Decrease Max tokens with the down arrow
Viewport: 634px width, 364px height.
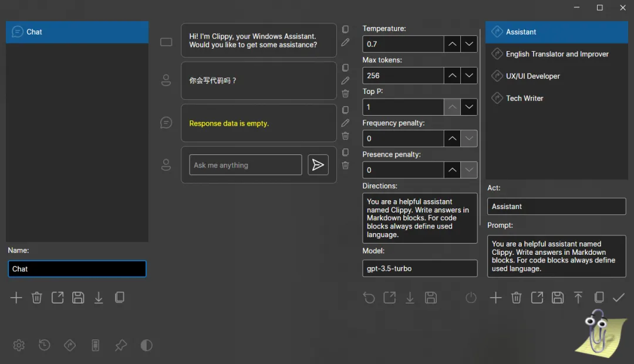click(x=469, y=76)
